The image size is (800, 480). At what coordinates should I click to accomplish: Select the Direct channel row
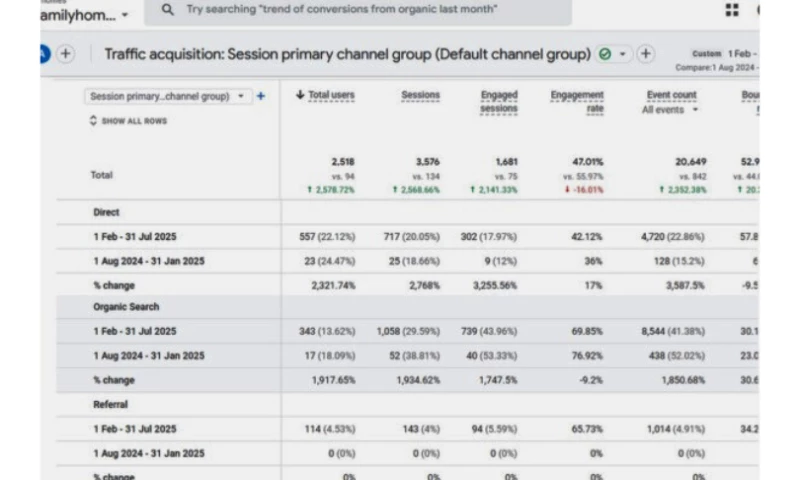[x=106, y=212]
